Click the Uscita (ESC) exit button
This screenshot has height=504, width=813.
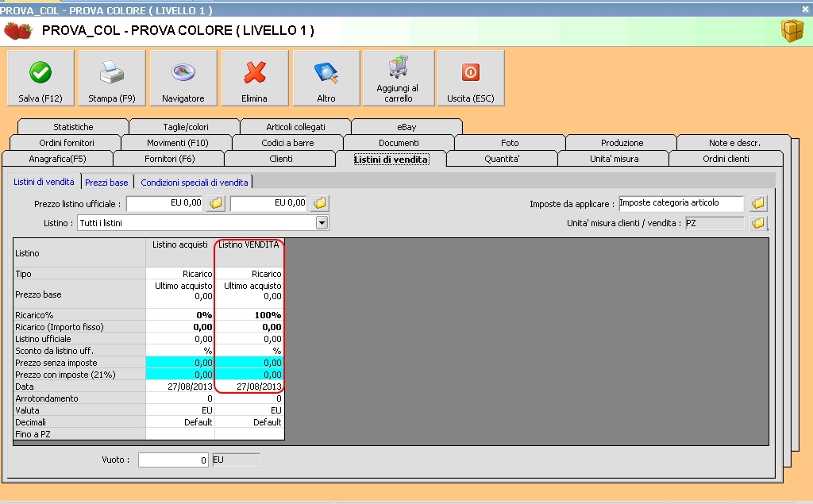click(471, 78)
